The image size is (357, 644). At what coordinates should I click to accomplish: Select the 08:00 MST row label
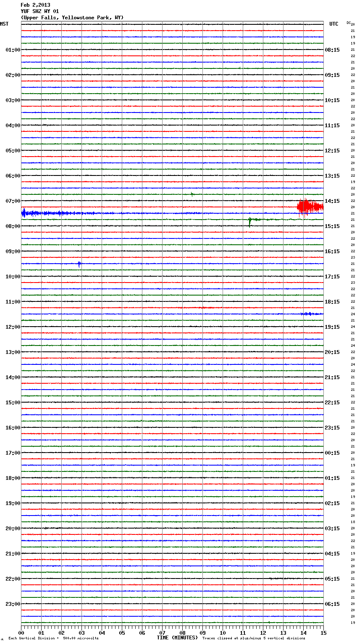(x=13, y=226)
